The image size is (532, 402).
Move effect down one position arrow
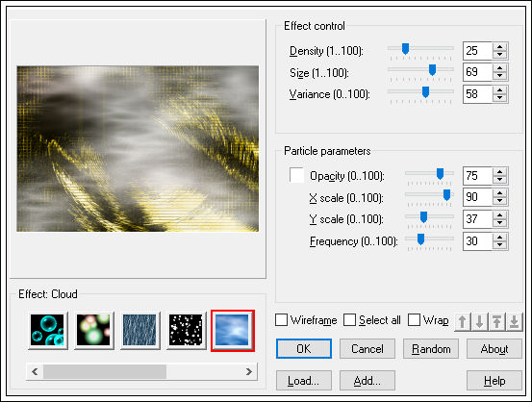point(479,321)
